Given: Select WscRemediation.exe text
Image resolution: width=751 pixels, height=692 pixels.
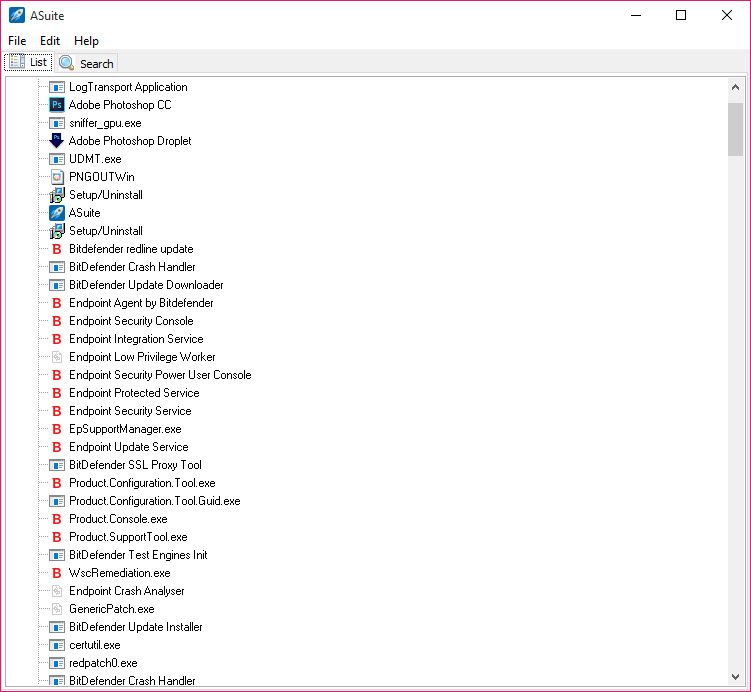Looking at the screenshot, I should coord(120,573).
